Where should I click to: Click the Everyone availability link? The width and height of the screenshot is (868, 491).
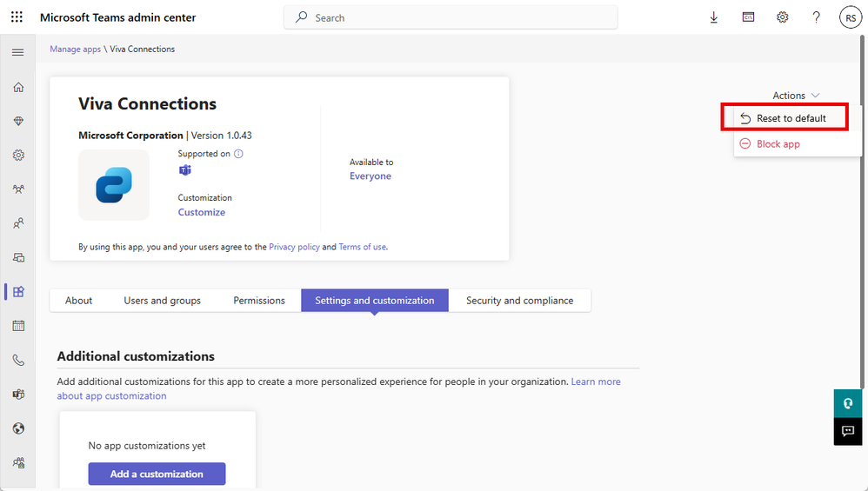[x=371, y=176]
